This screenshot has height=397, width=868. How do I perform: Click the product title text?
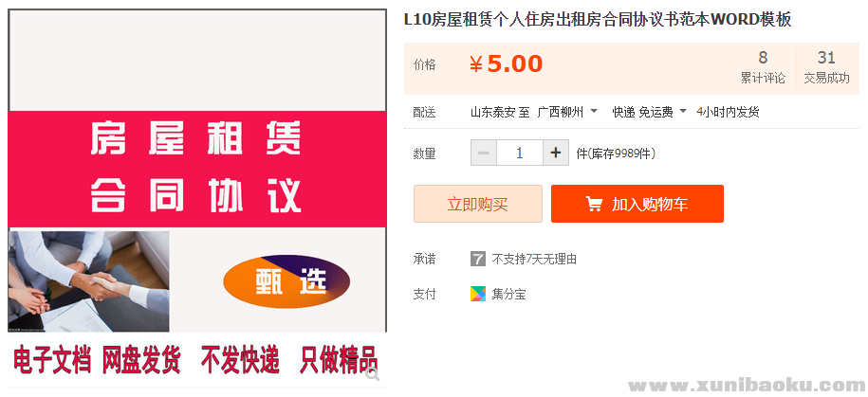click(x=598, y=19)
